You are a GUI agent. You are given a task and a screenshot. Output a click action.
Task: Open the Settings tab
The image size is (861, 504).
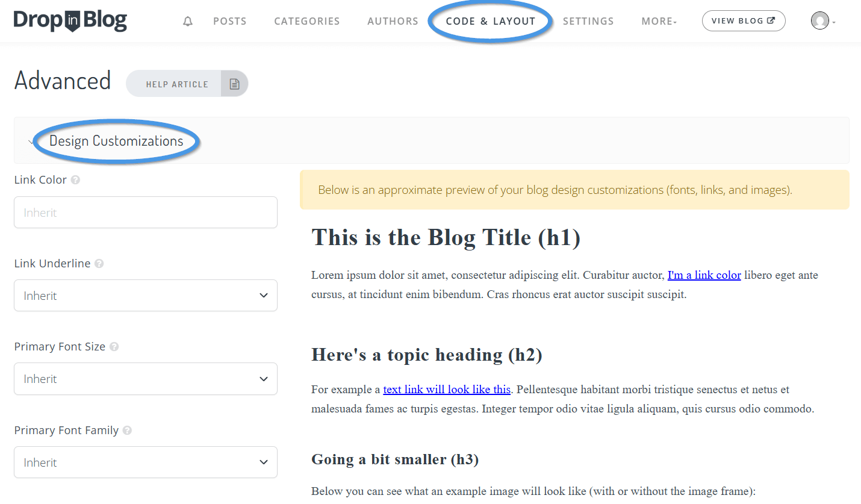pos(588,21)
